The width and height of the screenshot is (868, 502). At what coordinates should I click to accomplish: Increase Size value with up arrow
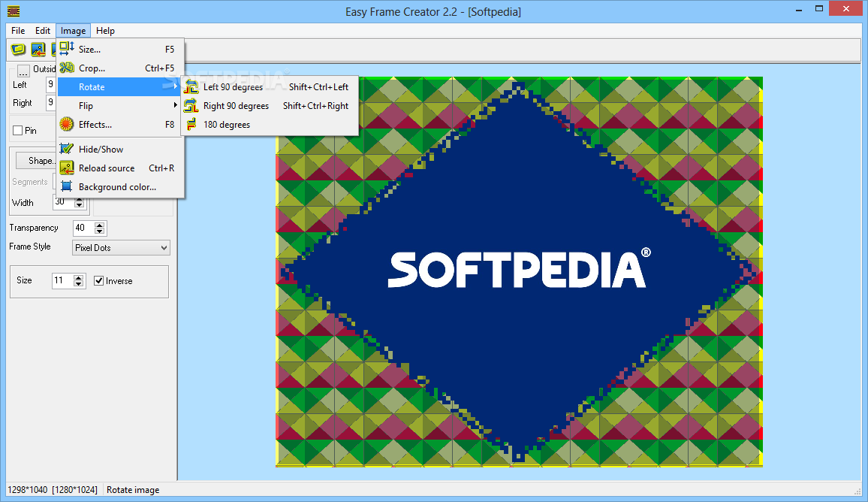click(79, 277)
